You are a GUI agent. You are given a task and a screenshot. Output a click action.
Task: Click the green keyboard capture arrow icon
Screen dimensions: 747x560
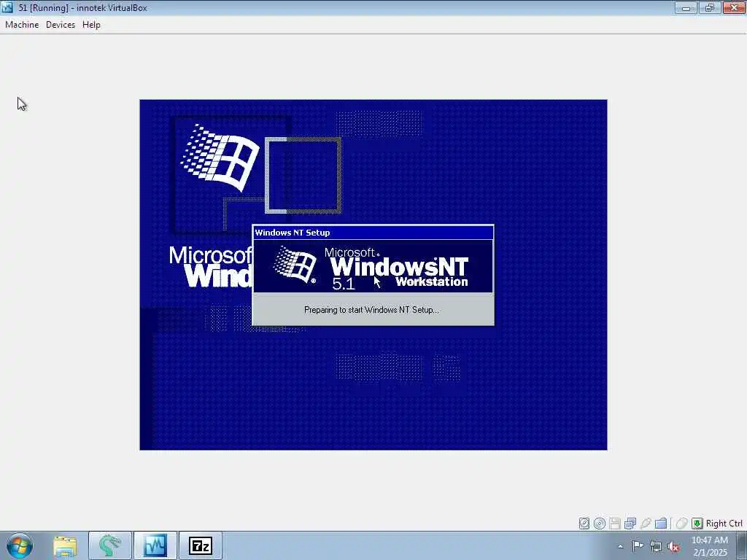(x=697, y=524)
